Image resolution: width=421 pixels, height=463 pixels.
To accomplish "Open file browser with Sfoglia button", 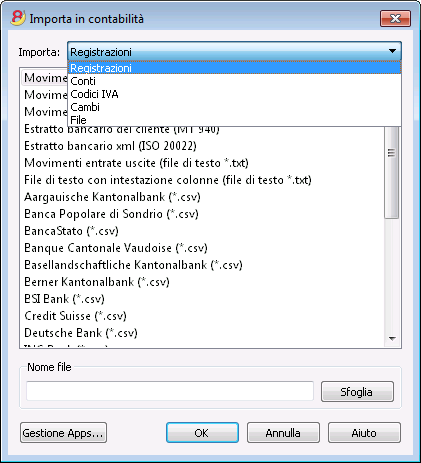I will [x=357, y=392].
